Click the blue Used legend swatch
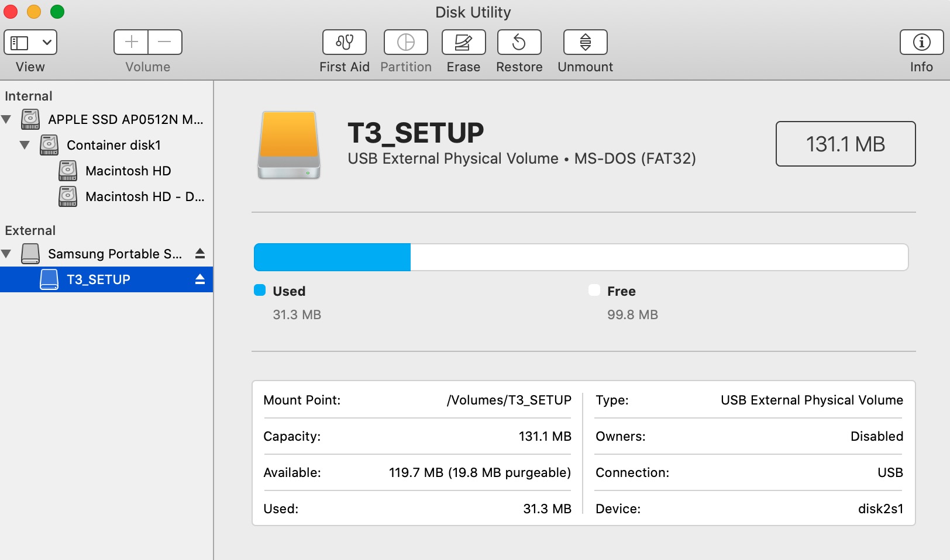 click(x=260, y=290)
